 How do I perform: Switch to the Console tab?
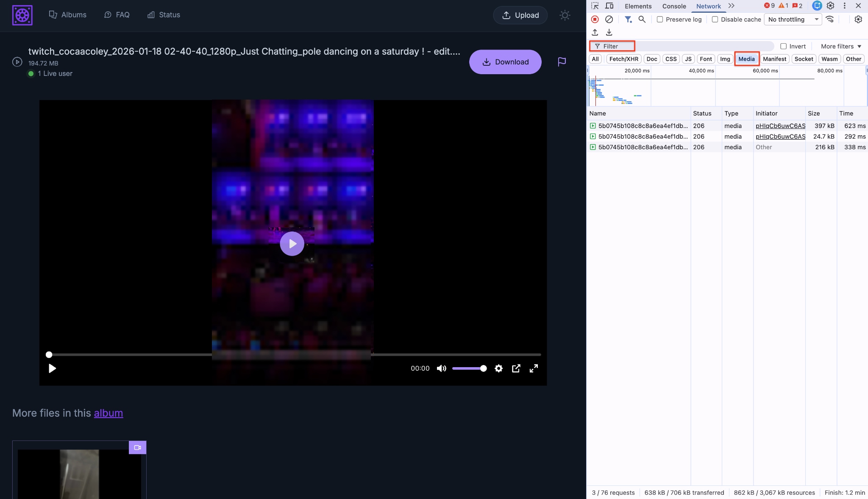coord(674,6)
